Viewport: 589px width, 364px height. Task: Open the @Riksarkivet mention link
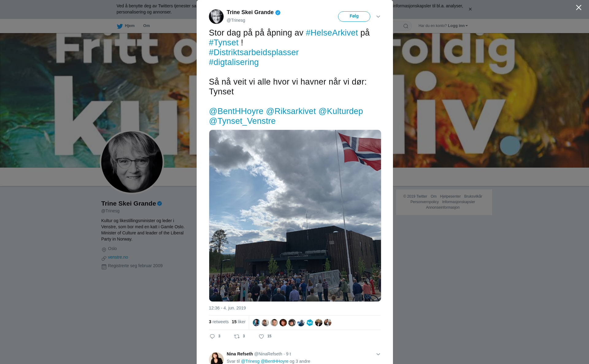[x=291, y=111]
